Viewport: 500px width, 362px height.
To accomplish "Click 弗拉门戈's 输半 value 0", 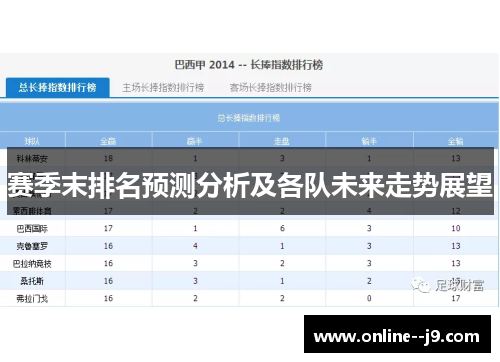I will pyautogui.click(x=369, y=298).
